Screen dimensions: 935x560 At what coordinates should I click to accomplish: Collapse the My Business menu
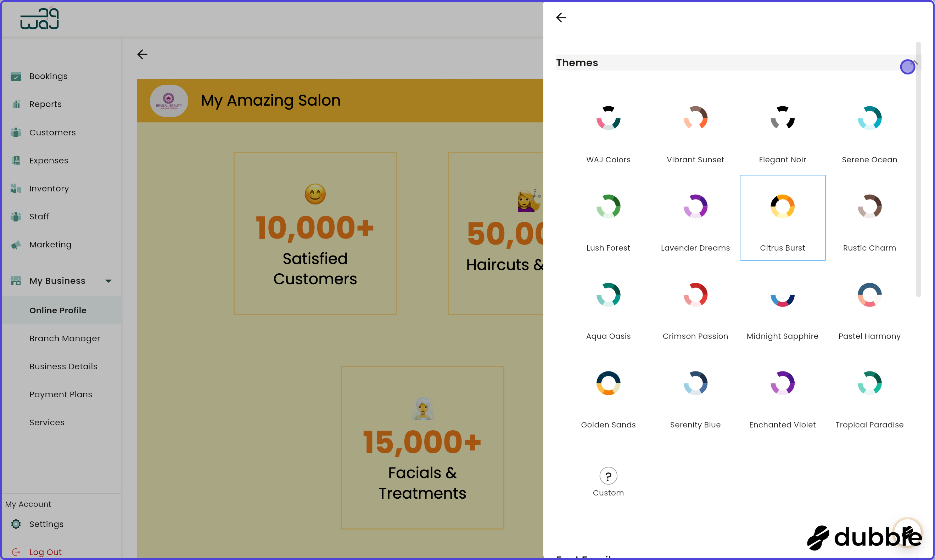(x=108, y=281)
